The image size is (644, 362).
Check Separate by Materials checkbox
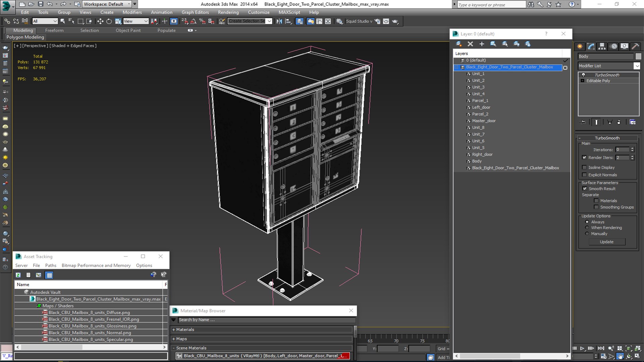tap(596, 200)
